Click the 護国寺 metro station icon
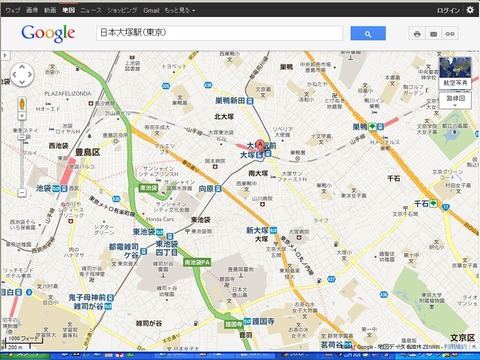480x360 pixels. pyautogui.click(x=247, y=321)
